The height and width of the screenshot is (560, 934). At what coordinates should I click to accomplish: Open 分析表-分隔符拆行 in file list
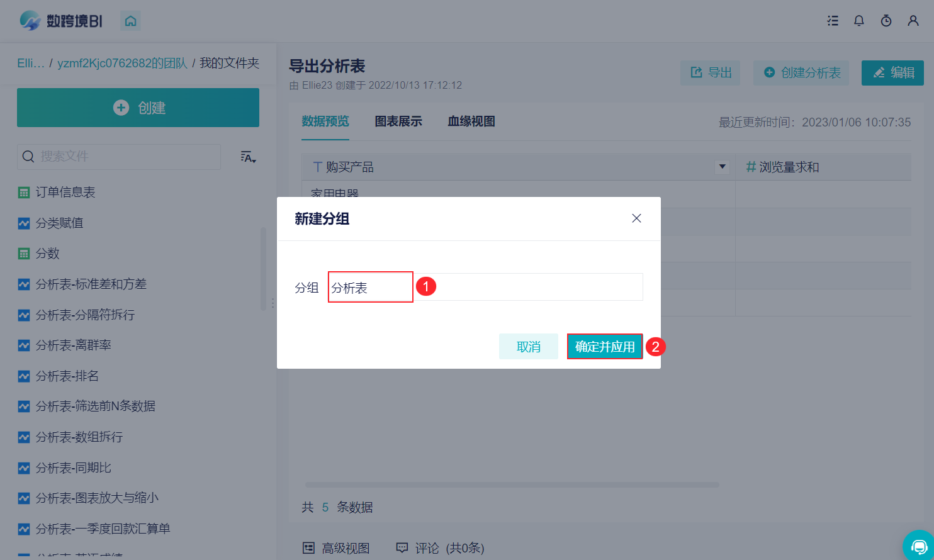click(85, 315)
